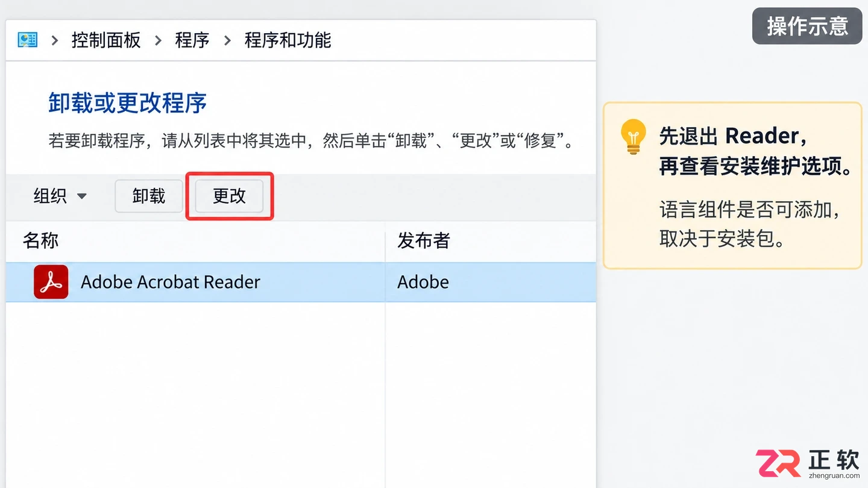Click the 程序和功能 breadcrumb
The width and height of the screenshot is (868, 488).
[x=288, y=40]
